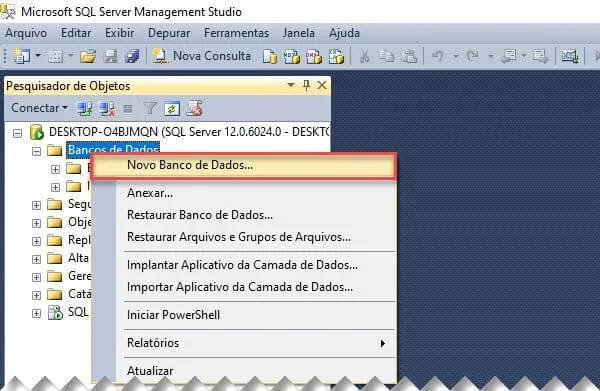Image resolution: width=600 pixels, height=391 pixels.
Task: Click the Connect Object Explorer icon
Action: [84, 109]
